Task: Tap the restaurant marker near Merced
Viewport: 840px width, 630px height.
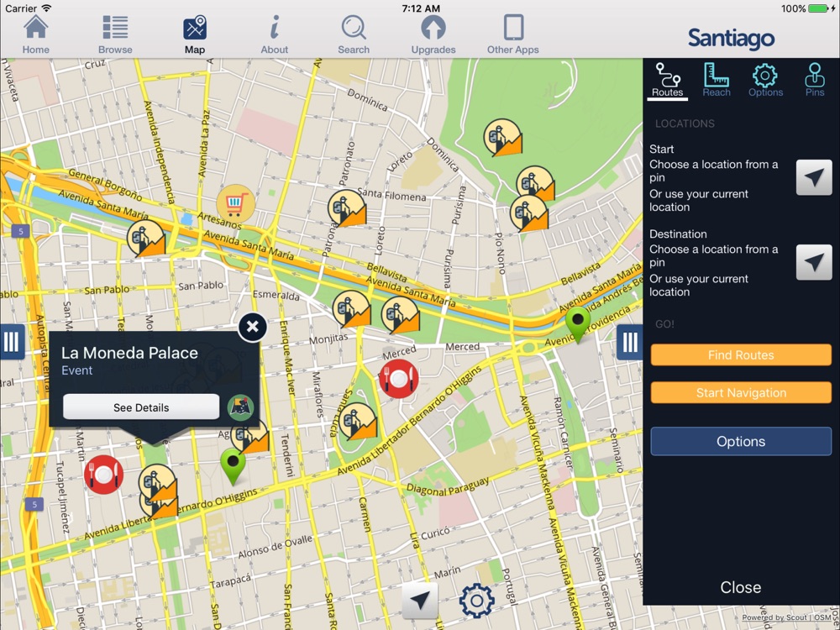Action: tap(398, 379)
